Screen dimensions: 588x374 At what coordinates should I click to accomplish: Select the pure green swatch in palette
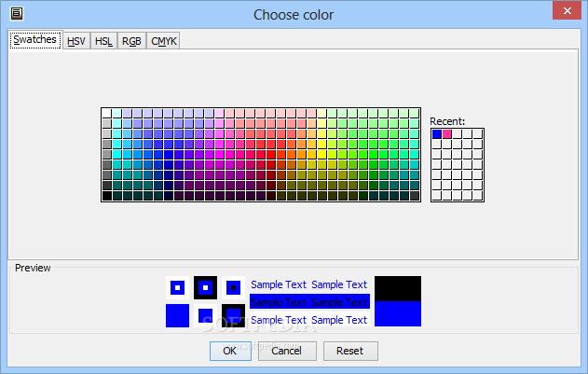pos(373,154)
